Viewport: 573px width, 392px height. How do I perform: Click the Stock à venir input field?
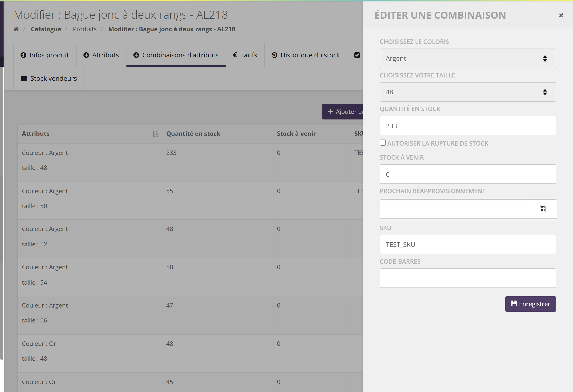(x=468, y=174)
